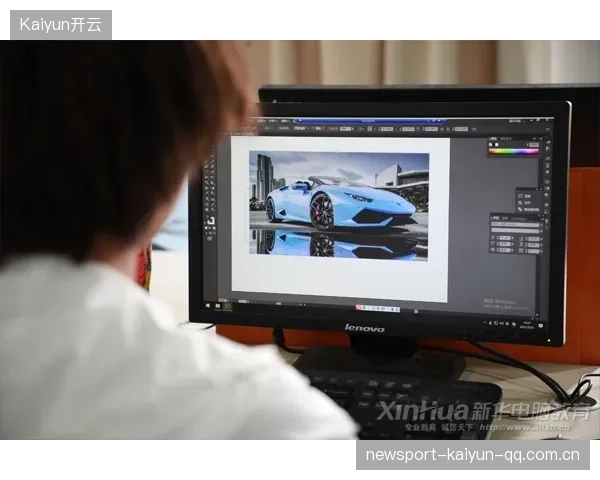Image resolution: width=600 pixels, height=480 pixels.
Task: Click the Change Screen Mode button
Action: [210, 239]
